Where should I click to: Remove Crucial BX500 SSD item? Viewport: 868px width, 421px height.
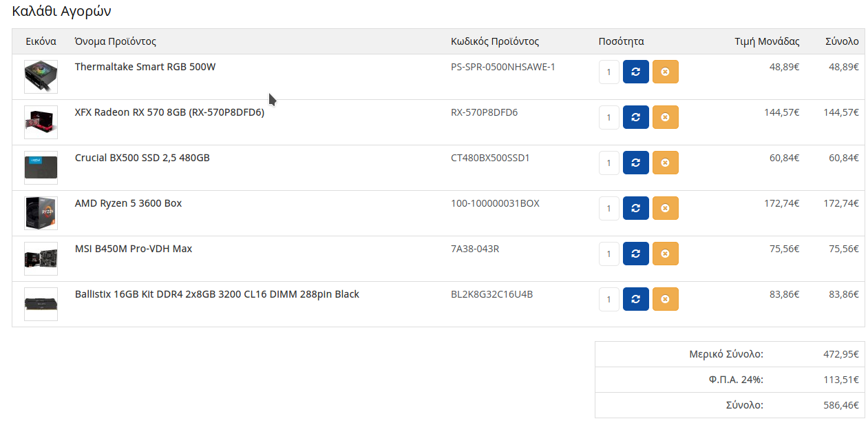coord(665,163)
